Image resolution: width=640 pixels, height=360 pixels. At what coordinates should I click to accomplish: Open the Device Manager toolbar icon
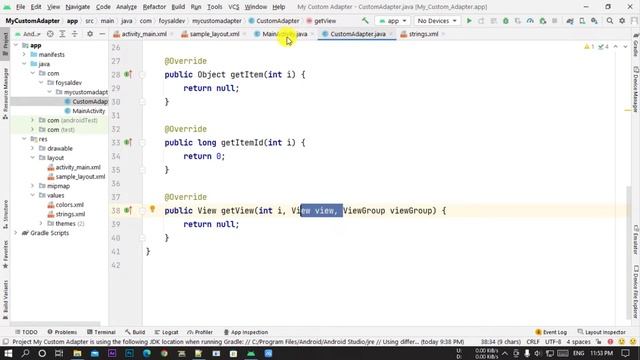582,21
